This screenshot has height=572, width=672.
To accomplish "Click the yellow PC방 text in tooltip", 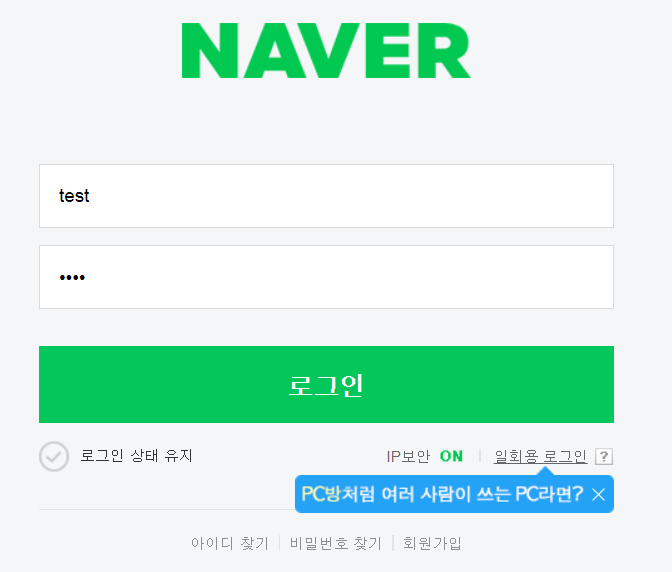I will [321, 494].
